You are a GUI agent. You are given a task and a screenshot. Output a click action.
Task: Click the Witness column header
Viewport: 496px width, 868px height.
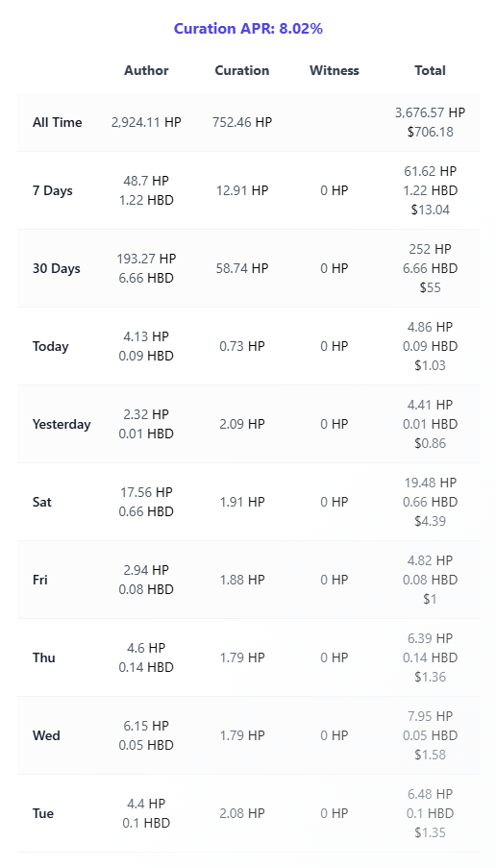pos(335,70)
